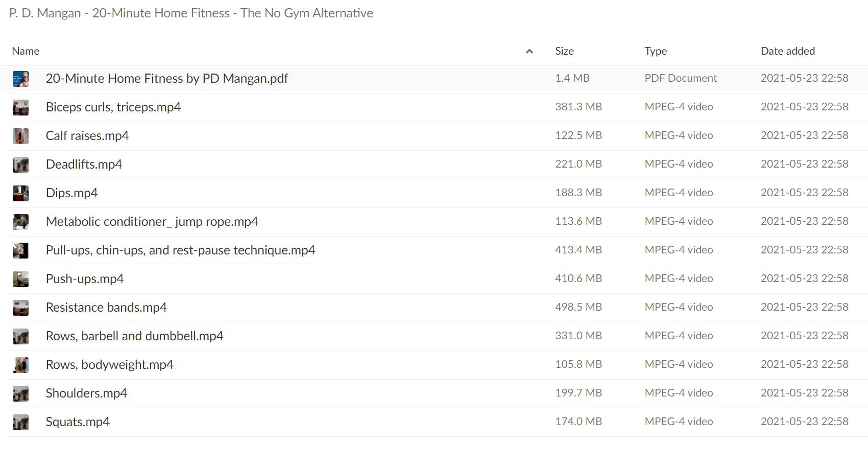The image size is (868, 467).
Task: Click the 331.0 MB size value
Action: 578,336
